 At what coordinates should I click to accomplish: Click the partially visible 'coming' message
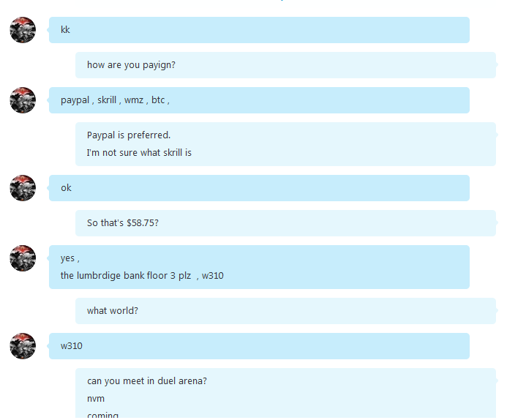tap(103, 415)
